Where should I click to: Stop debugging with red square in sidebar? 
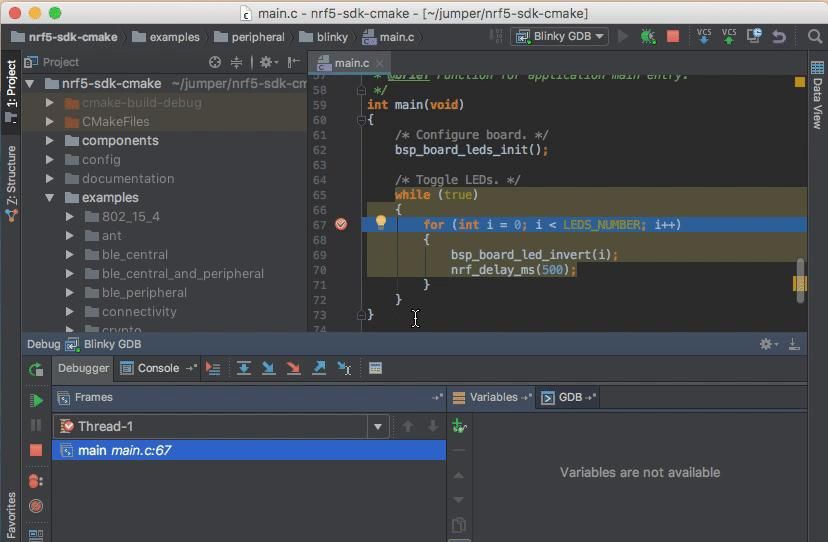[36, 450]
